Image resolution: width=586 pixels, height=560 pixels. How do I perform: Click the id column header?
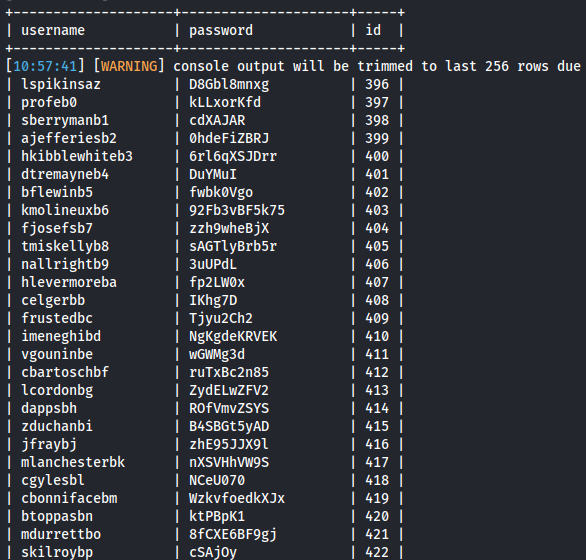[x=373, y=30]
